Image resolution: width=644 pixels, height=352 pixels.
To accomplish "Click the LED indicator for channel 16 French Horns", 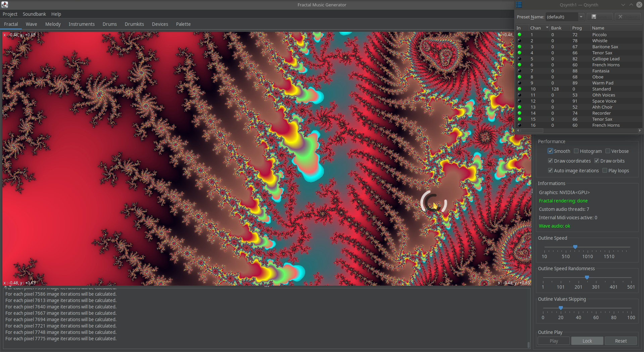I will coord(520,125).
